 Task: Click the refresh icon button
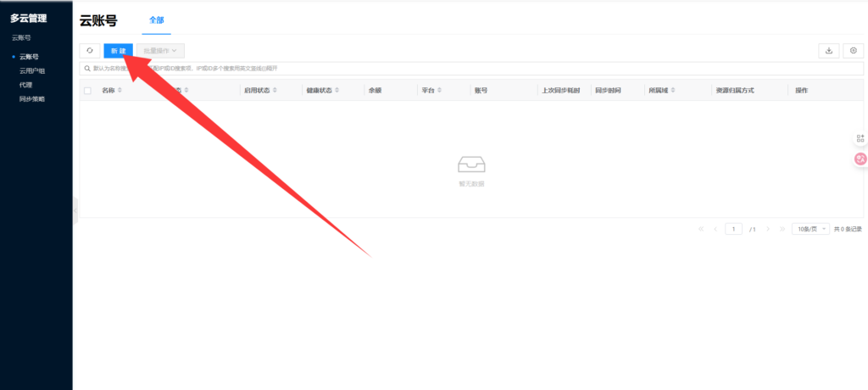click(x=89, y=51)
